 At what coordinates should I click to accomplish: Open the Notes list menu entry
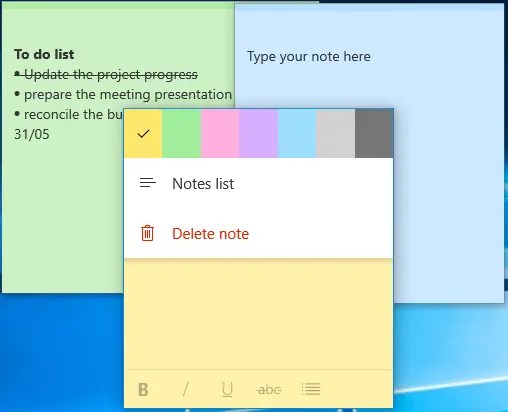tap(259, 183)
